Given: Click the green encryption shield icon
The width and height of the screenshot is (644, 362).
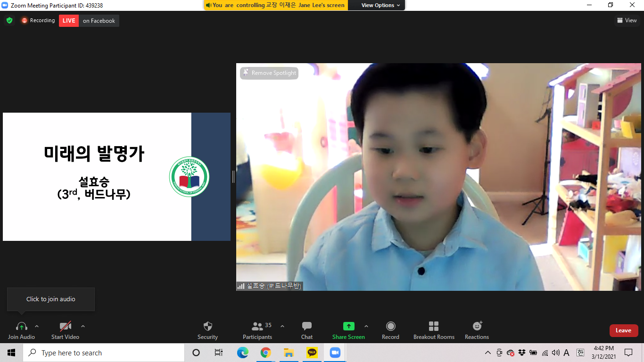Looking at the screenshot, I should click(x=9, y=21).
